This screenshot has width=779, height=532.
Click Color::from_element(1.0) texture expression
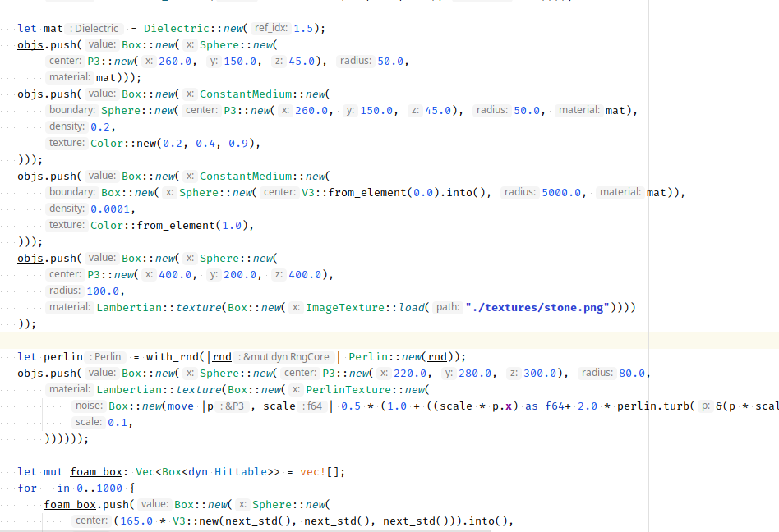pyautogui.click(x=168, y=226)
